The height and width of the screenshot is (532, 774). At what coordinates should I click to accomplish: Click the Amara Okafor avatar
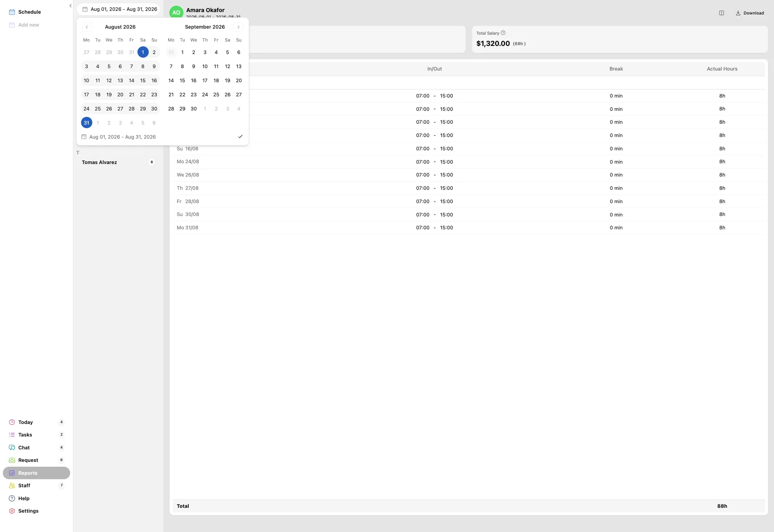tap(176, 12)
